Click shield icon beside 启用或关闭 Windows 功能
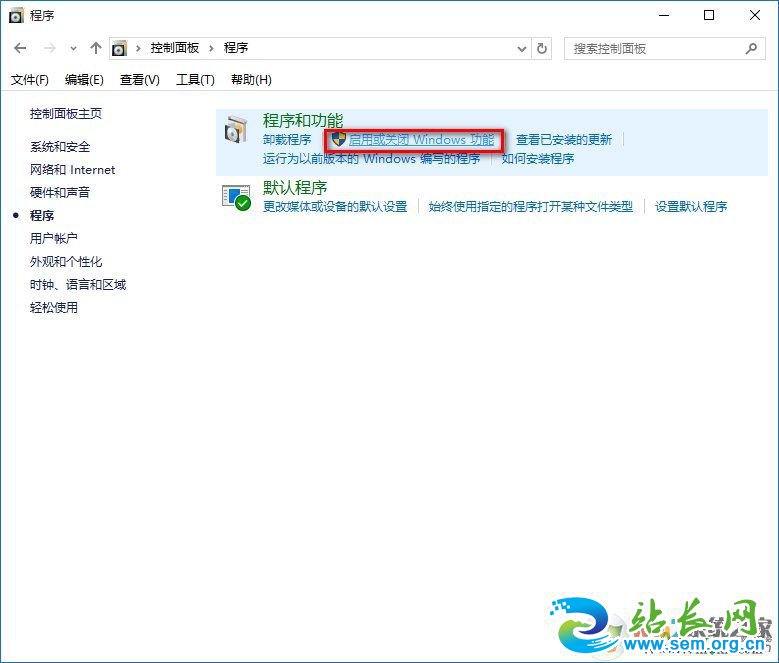 click(338, 139)
